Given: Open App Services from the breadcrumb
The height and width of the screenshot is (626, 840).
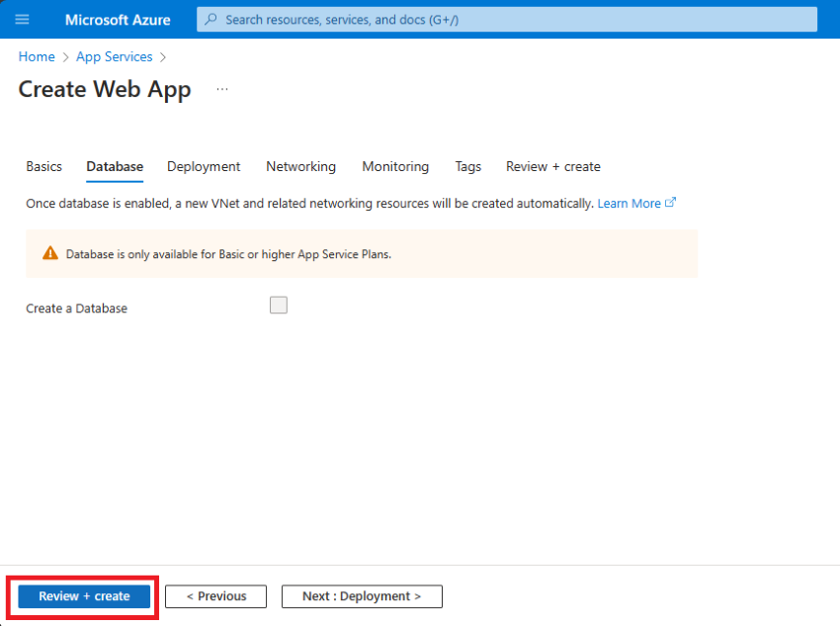Looking at the screenshot, I should tap(114, 56).
